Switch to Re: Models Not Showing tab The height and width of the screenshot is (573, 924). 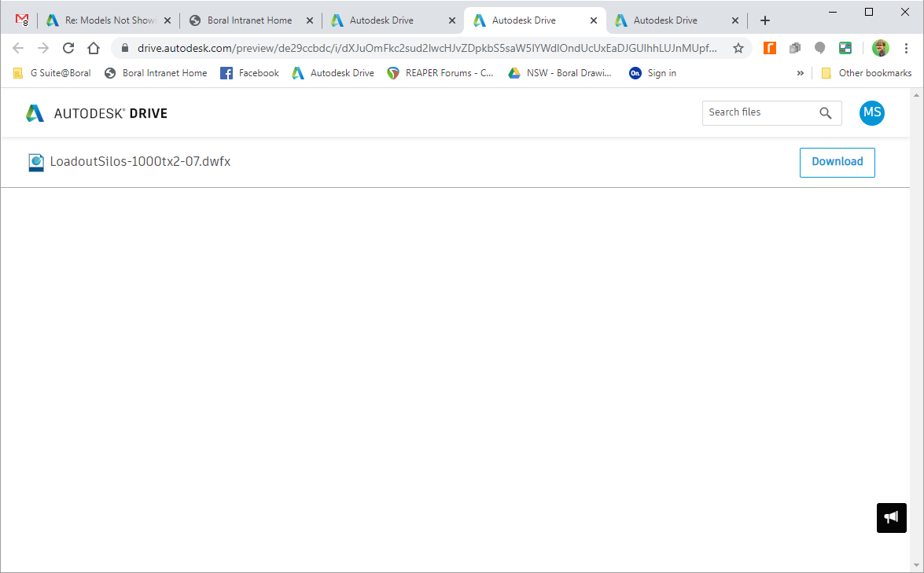pos(109,20)
